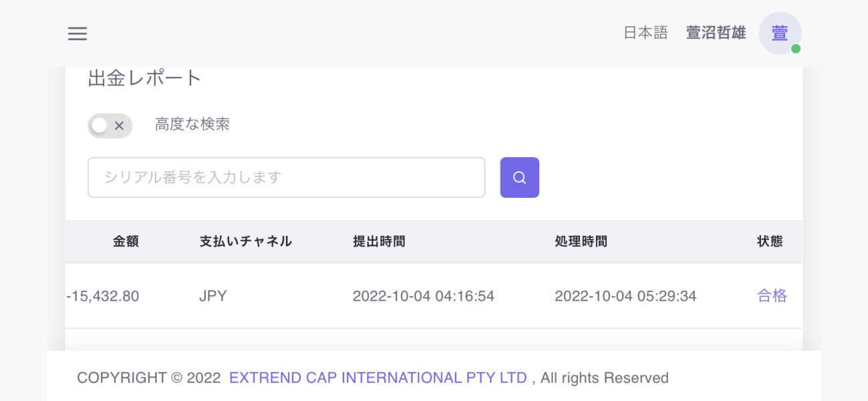Open the hamburger navigation menu

(78, 33)
